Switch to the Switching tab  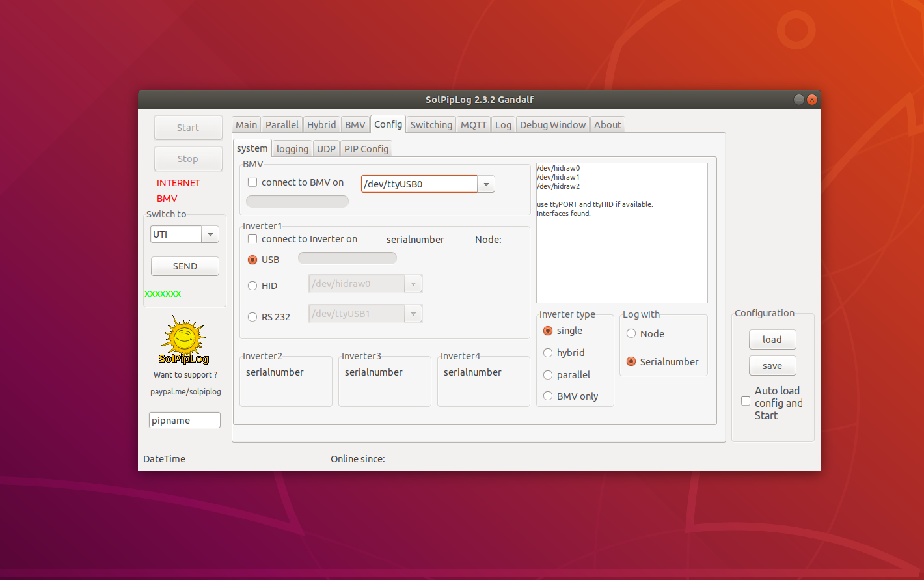coord(431,125)
